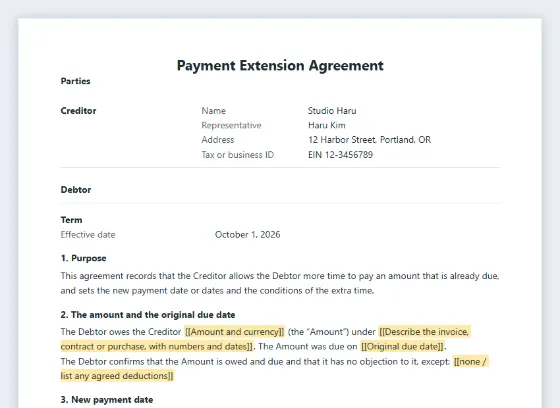Click the '1. Purpose' heading
Image resolution: width=560 pixels, height=408 pixels.
[x=84, y=258]
